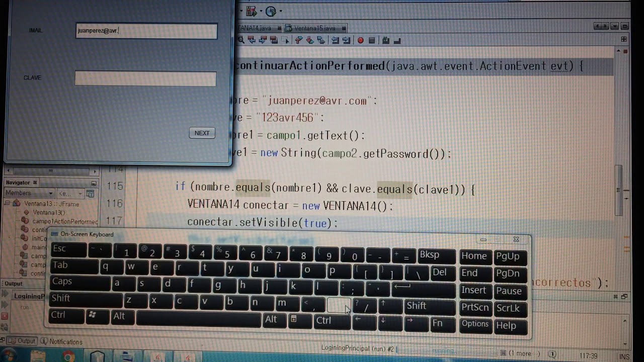
Task: Click the Comment code icon
Action: 385,40
